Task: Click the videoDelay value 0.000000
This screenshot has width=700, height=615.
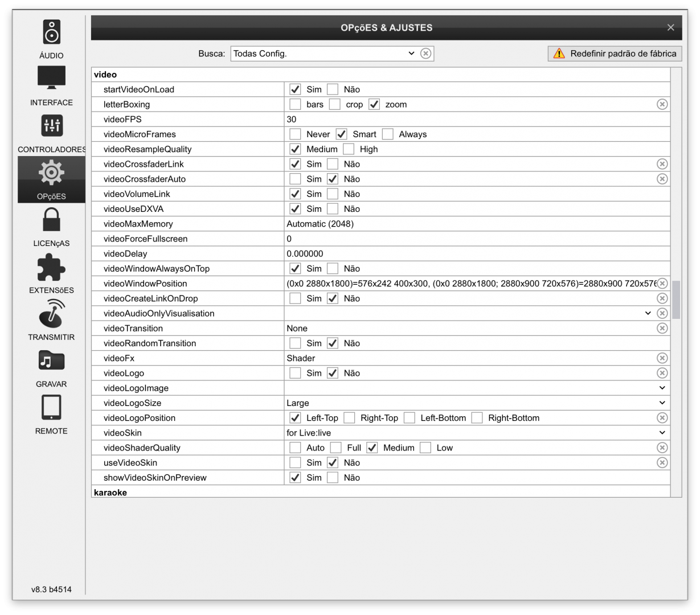Action: 305,254
